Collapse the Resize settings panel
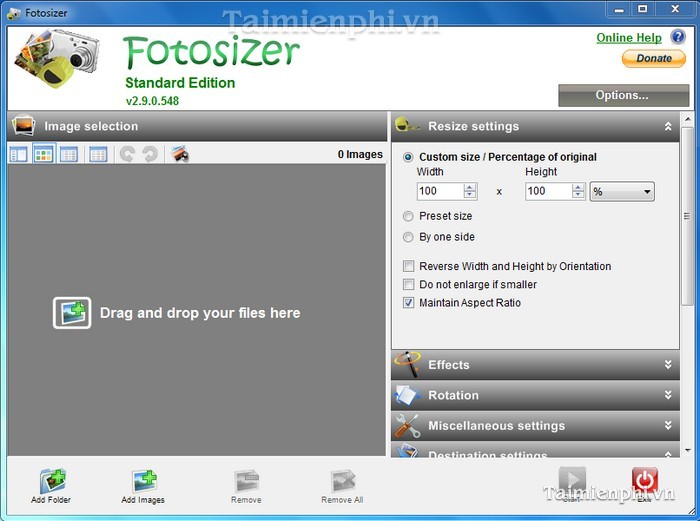Image resolution: width=700 pixels, height=521 pixels. point(668,126)
